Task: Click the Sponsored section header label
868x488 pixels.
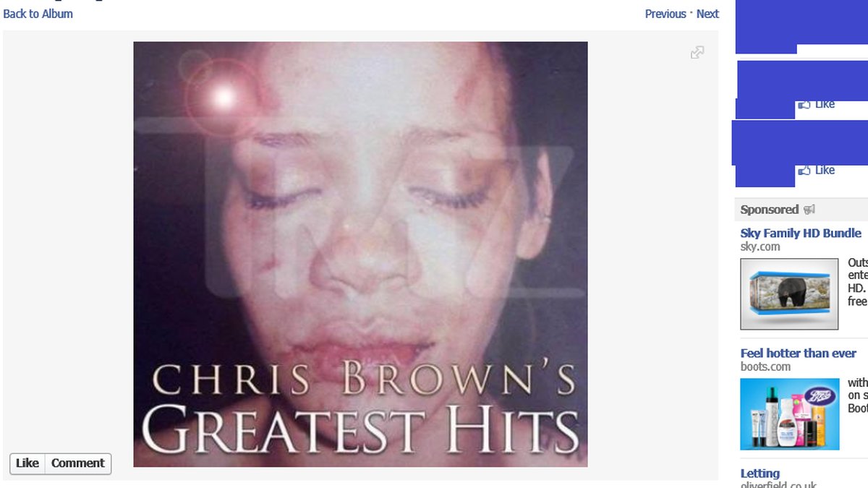Action: [770, 210]
